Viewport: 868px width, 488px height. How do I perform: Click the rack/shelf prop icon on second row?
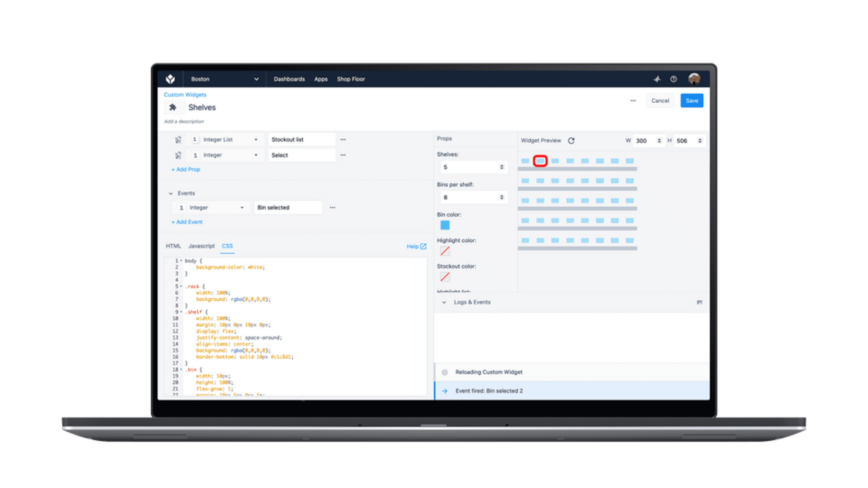tap(178, 155)
